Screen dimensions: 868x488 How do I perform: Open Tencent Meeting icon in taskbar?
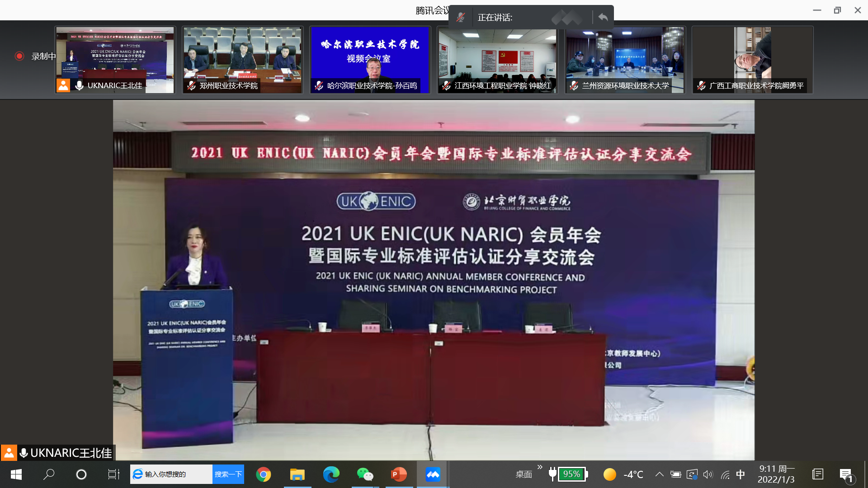(x=433, y=474)
